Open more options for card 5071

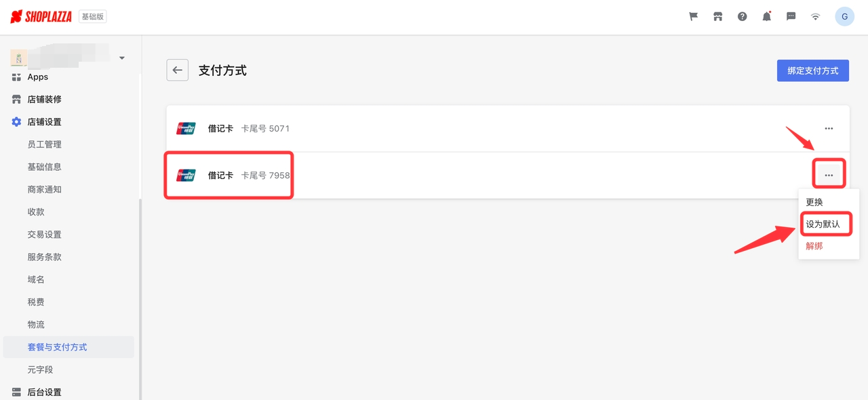pyautogui.click(x=829, y=128)
